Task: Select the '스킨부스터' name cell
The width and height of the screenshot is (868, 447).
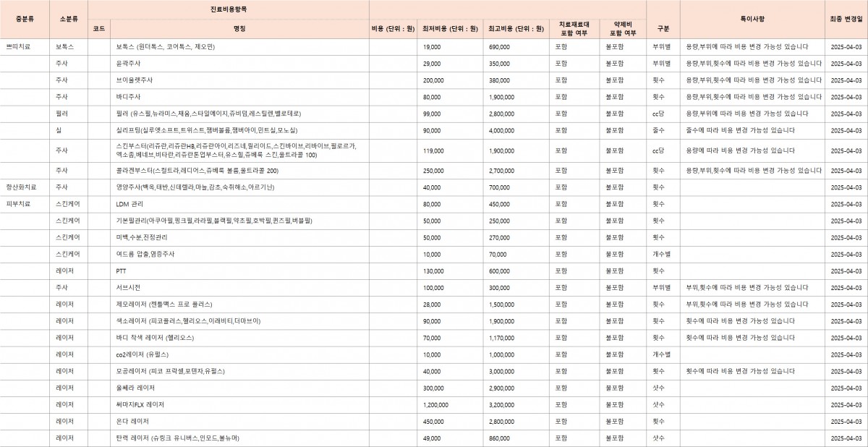Action: tap(239, 150)
